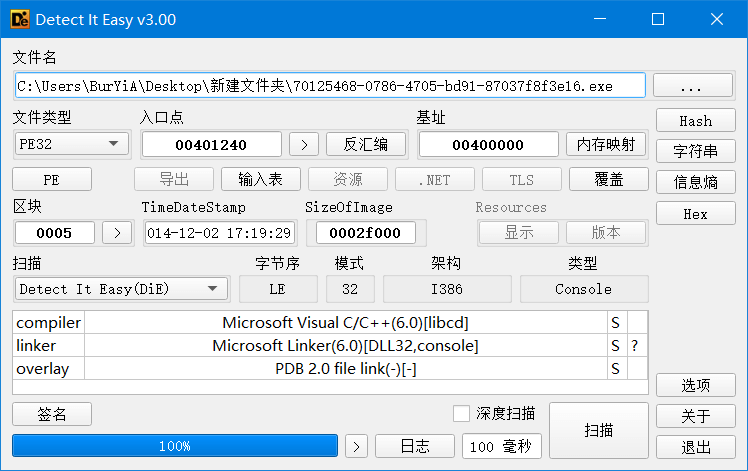748x471 pixels.
Task: Click the sections count field 0005
Action: pos(54,233)
